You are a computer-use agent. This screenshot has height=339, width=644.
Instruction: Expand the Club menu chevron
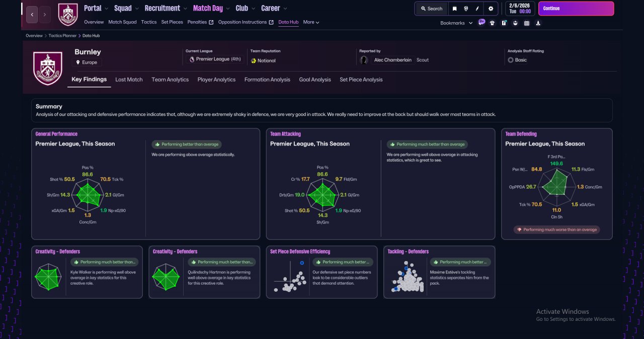point(253,9)
